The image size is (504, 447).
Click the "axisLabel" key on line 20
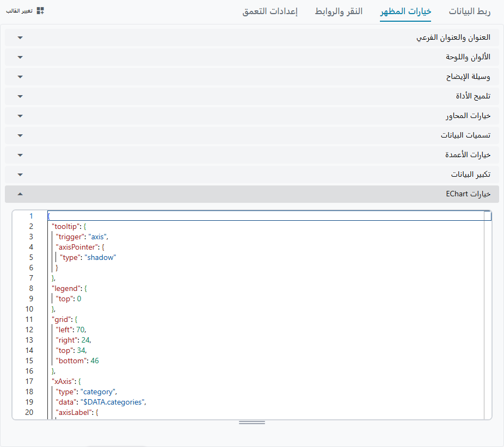click(x=75, y=412)
